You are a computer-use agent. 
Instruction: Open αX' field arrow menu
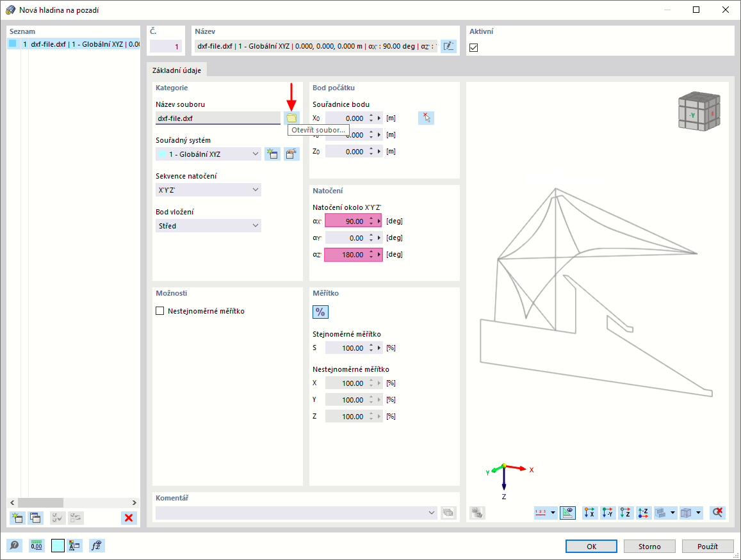[x=379, y=221]
